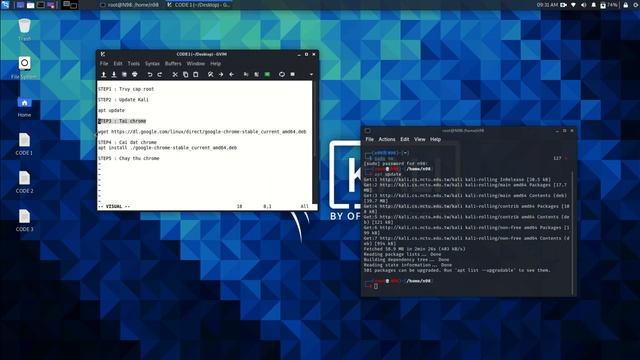
Task: Expand the GVim toolbar overflow arrow
Action: [311, 74]
